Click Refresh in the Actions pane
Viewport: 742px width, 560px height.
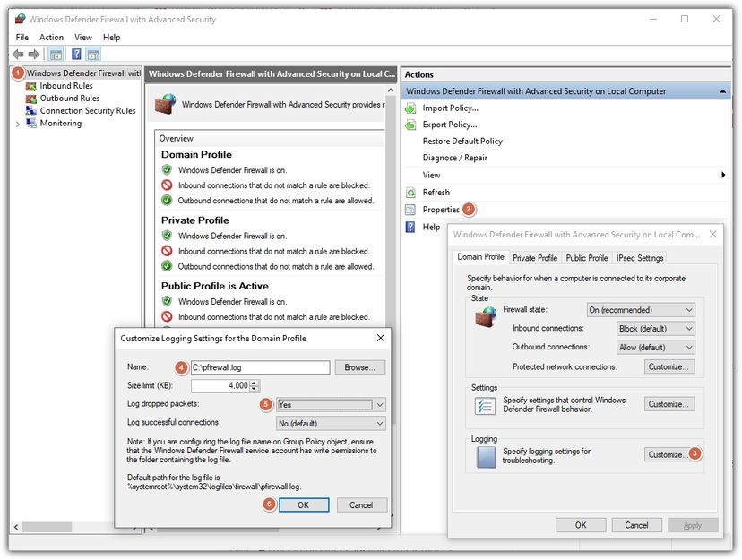pos(436,192)
